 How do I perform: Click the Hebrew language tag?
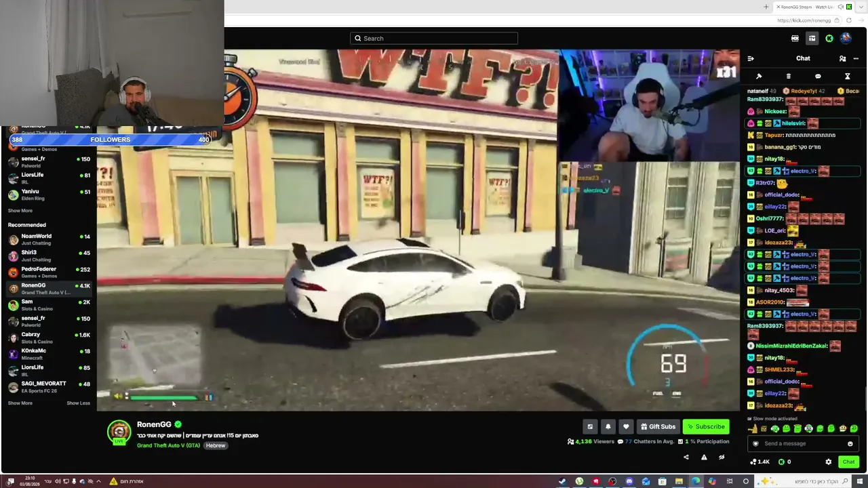pos(216,446)
